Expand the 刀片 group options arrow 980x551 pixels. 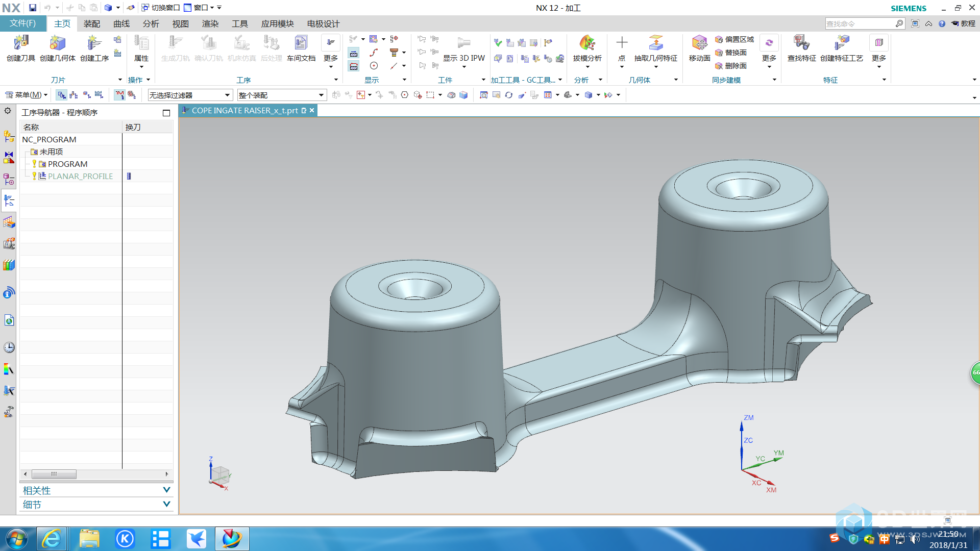click(x=120, y=80)
